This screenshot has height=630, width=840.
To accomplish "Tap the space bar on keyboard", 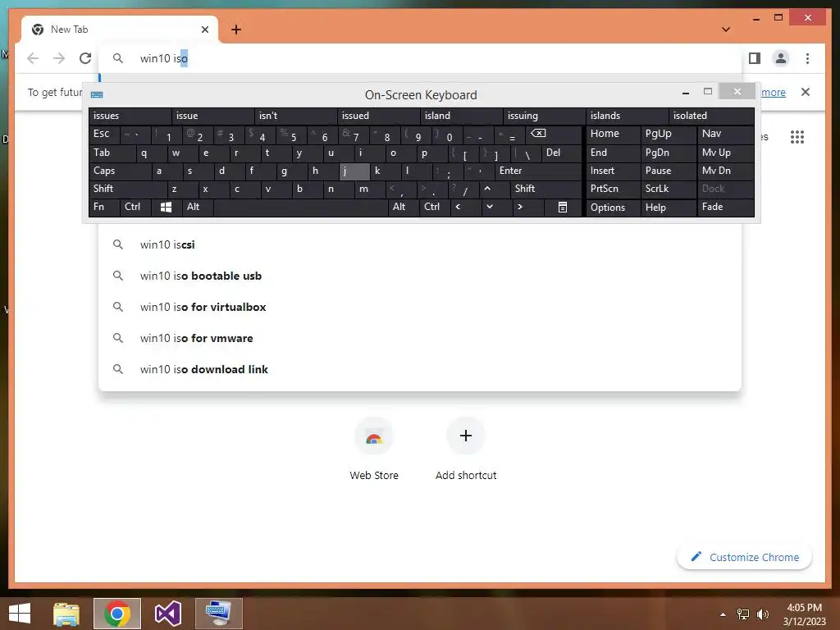I will pyautogui.click(x=300, y=207).
